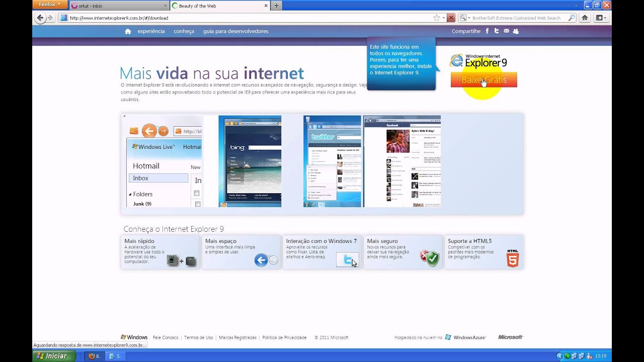Open the Windows Iniciar start menu
Viewport: 644px width, 362px height.
[x=54, y=356]
